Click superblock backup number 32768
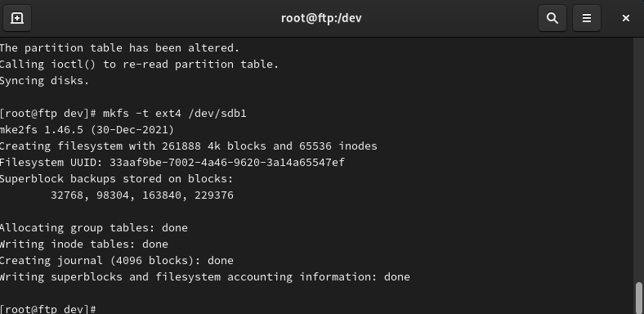Screen dimensions: 644x314 [x=67, y=195]
